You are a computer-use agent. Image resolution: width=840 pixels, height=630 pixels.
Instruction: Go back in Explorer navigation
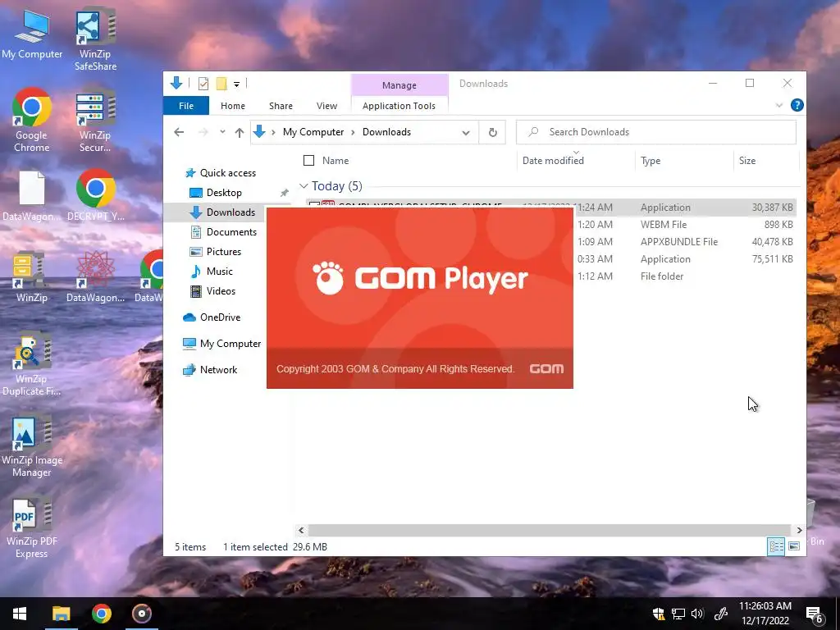coord(179,132)
